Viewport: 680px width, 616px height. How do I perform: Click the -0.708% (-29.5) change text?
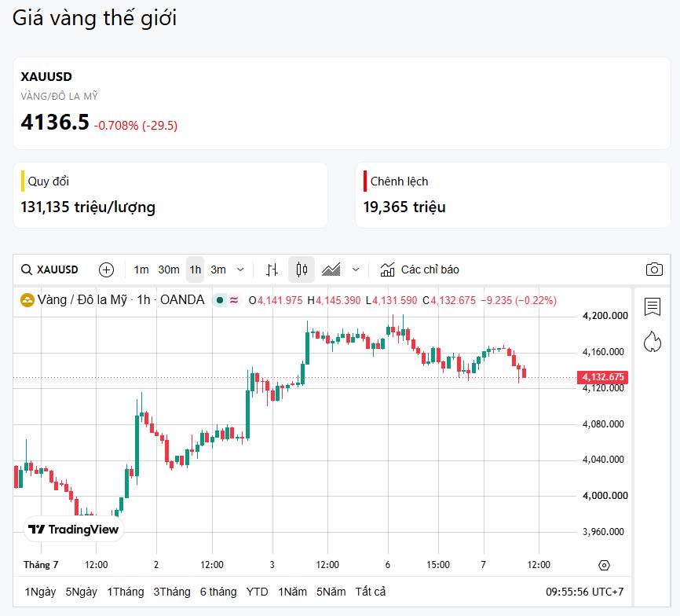[136, 126]
